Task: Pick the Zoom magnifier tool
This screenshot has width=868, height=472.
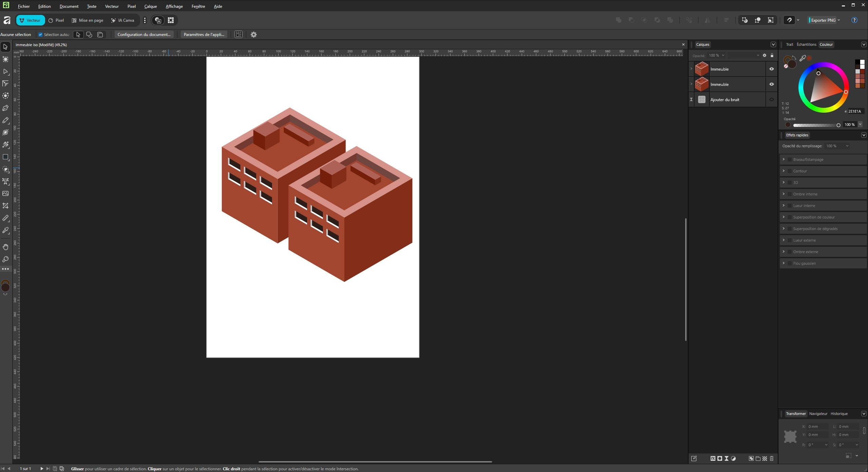Action: tap(5, 259)
